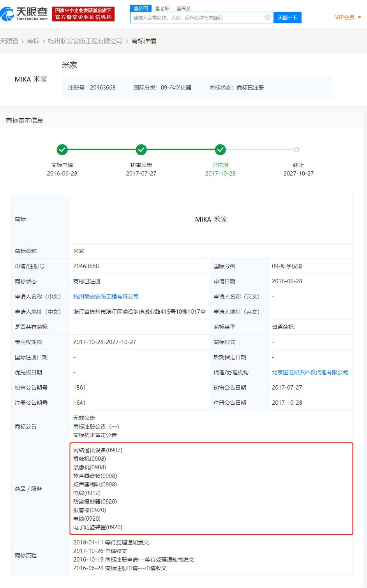Select 注册公告日期 value 2017-10-28 in table
This screenshot has width=367, height=588.
pos(287,403)
